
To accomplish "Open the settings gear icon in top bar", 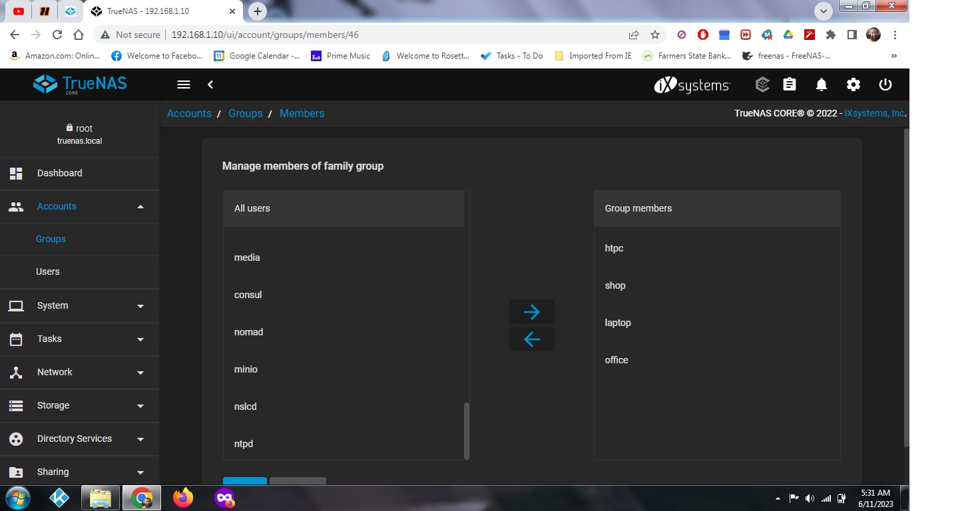I will 854,85.
